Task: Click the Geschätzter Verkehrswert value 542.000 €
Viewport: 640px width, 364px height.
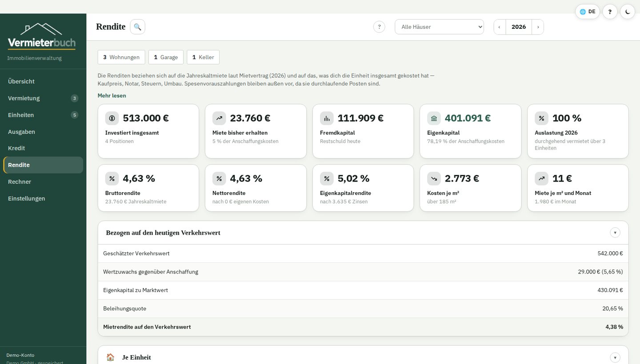Action: [610, 253]
